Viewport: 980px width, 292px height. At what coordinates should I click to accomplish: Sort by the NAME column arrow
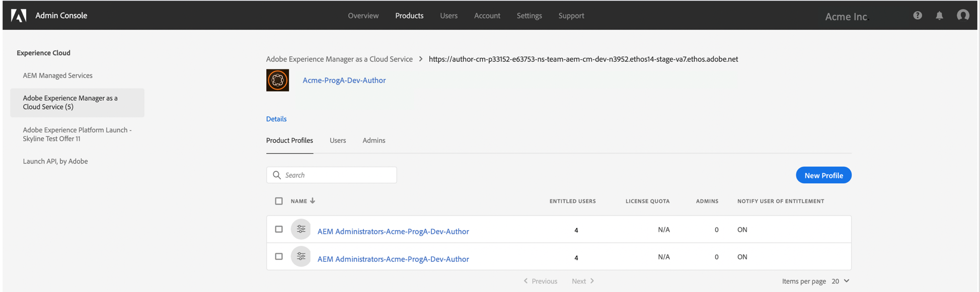coord(313,201)
